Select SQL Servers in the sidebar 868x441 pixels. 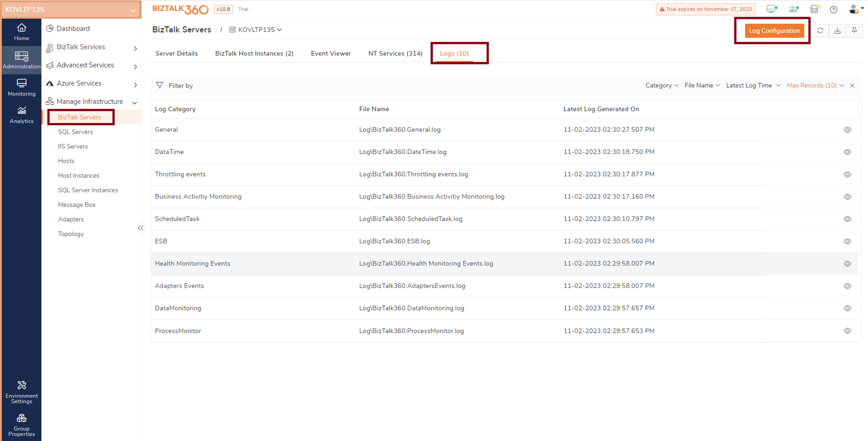(x=75, y=132)
